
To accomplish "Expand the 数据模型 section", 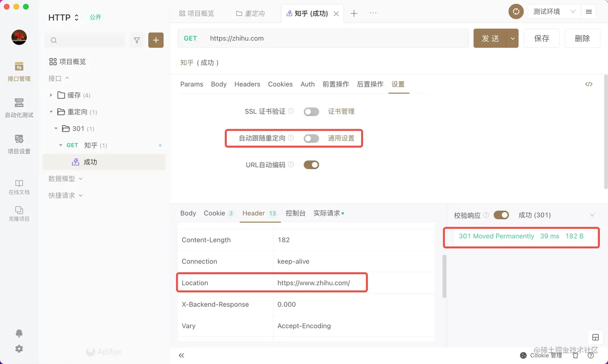I will [66, 179].
